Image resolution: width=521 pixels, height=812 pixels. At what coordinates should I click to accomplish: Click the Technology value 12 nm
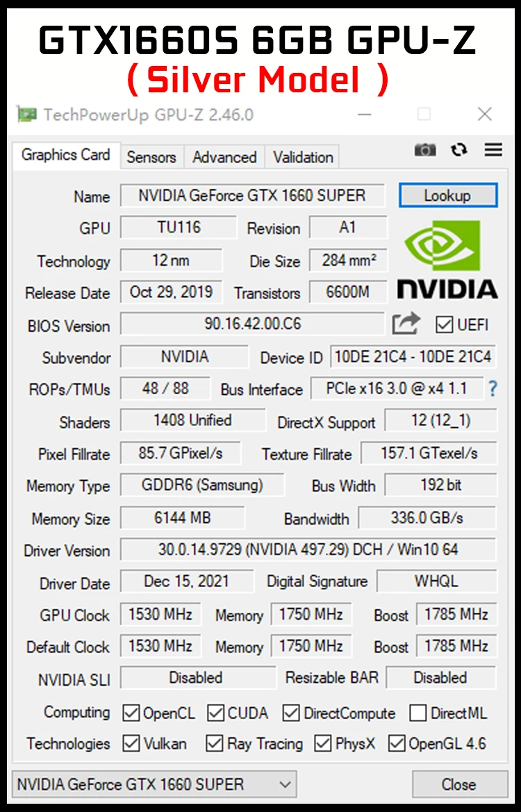pos(171,260)
